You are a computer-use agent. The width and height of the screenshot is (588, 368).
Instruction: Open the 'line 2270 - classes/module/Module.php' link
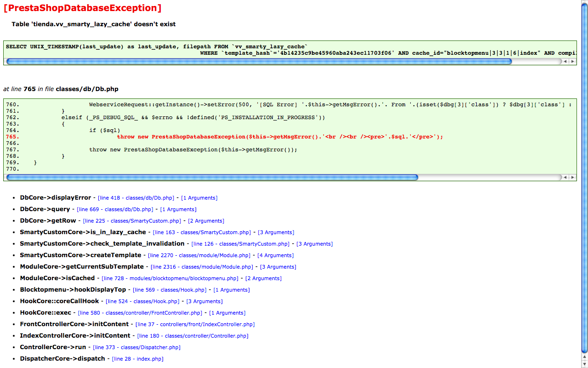pyautogui.click(x=199, y=255)
